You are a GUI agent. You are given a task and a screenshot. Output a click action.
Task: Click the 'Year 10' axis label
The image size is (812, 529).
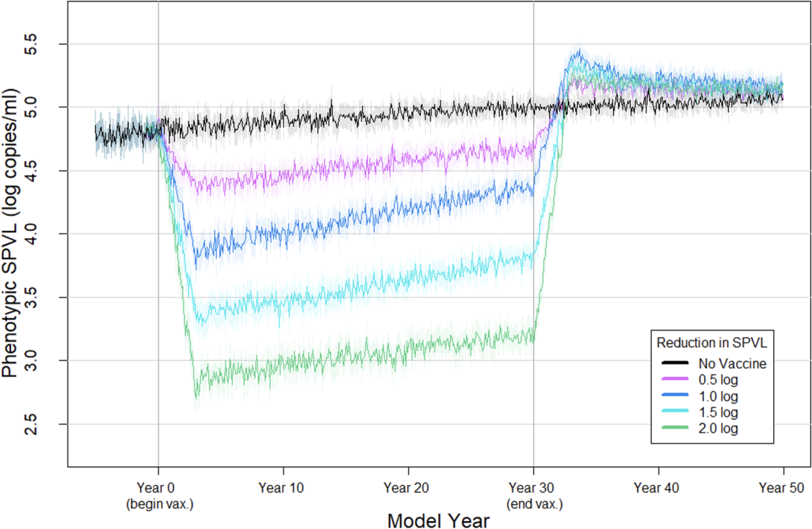coord(281,488)
